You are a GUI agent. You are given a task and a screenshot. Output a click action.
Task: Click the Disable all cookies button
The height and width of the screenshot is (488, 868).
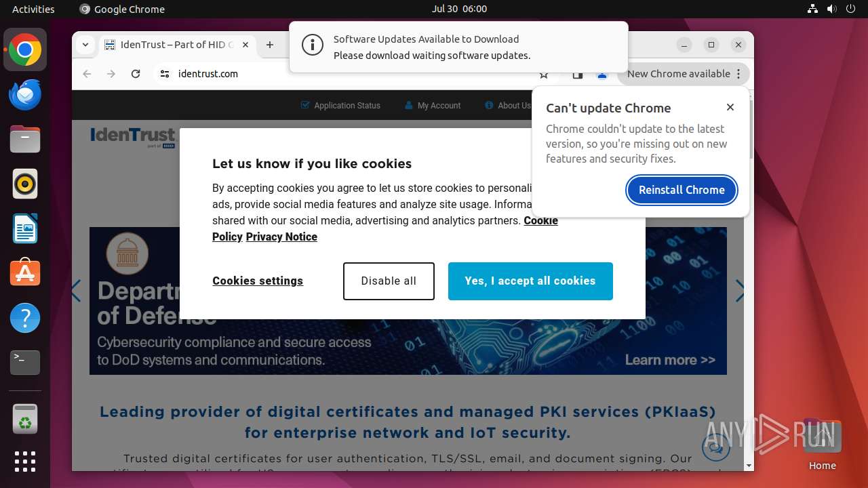coord(389,281)
